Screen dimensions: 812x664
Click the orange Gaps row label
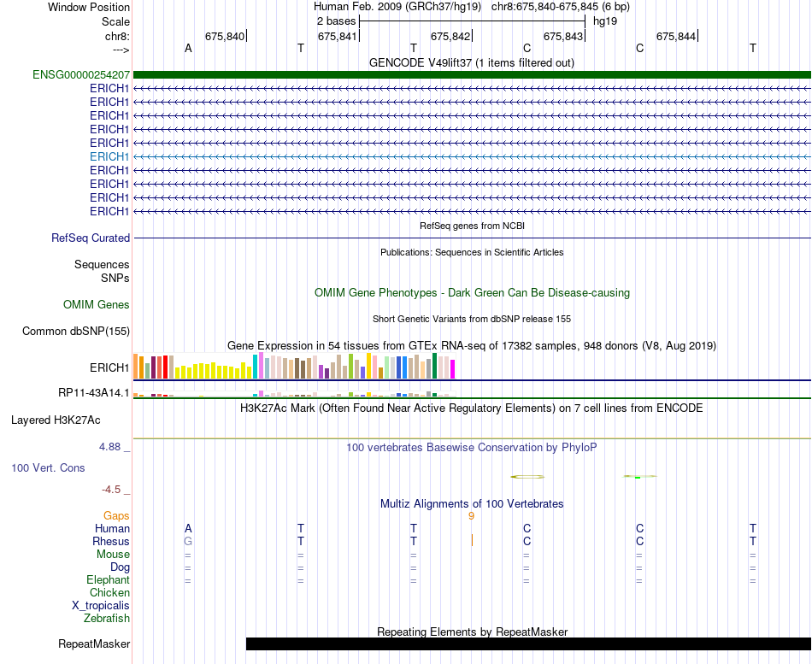[x=116, y=515]
